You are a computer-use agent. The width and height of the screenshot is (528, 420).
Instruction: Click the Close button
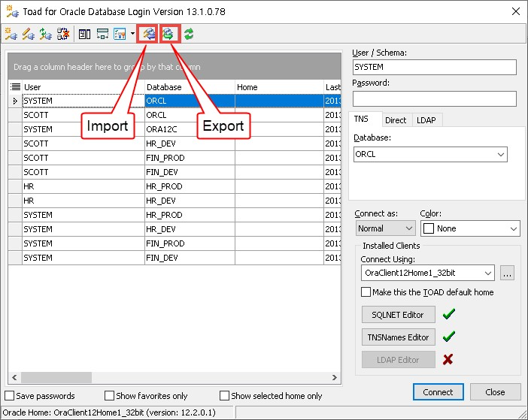[495, 392]
